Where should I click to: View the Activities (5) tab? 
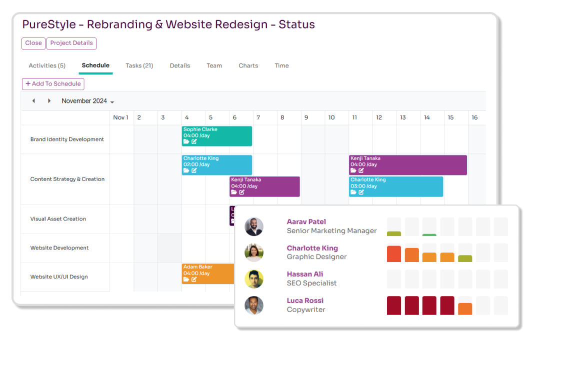pyautogui.click(x=46, y=65)
